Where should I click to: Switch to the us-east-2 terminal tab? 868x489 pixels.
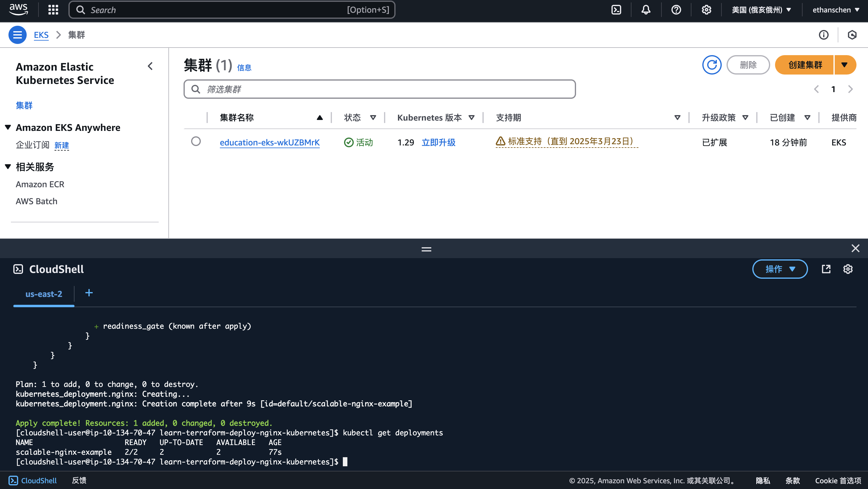[44, 294]
